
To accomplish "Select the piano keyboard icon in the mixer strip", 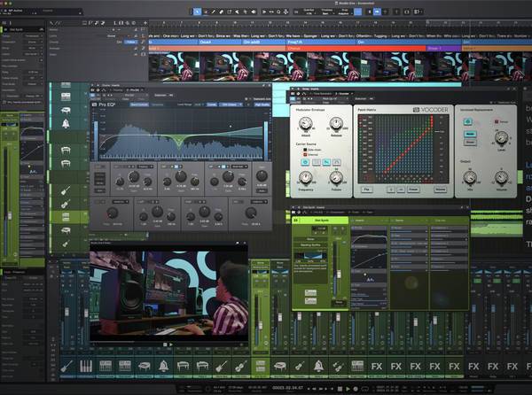I will tap(87, 366).
